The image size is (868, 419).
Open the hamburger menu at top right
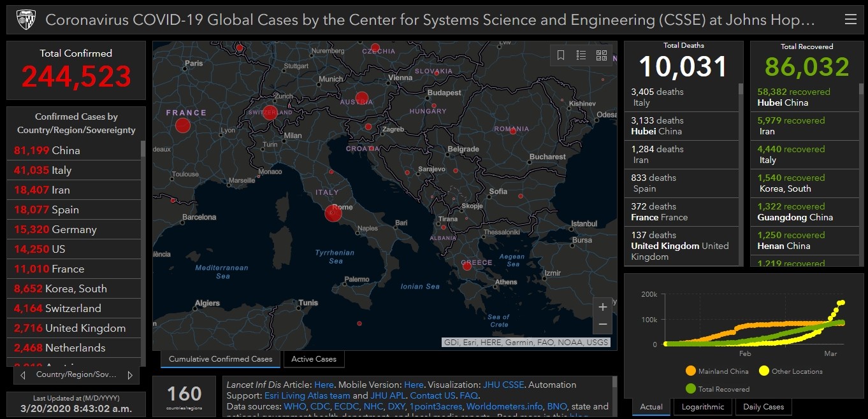click(850, 20)
